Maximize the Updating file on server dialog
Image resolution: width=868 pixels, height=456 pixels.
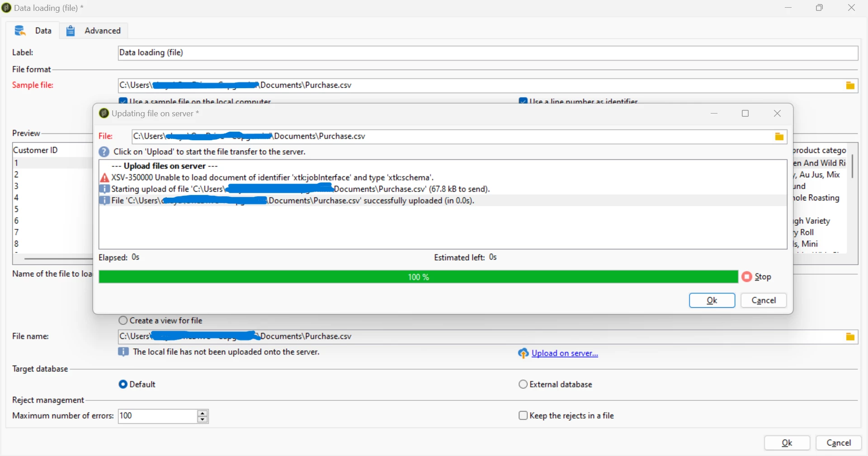[745, 114]
